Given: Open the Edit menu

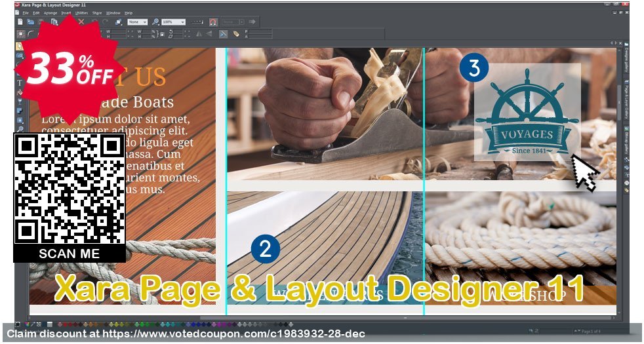Looking at the screenshot, I should pyautogui.click(x=36, y=13).
